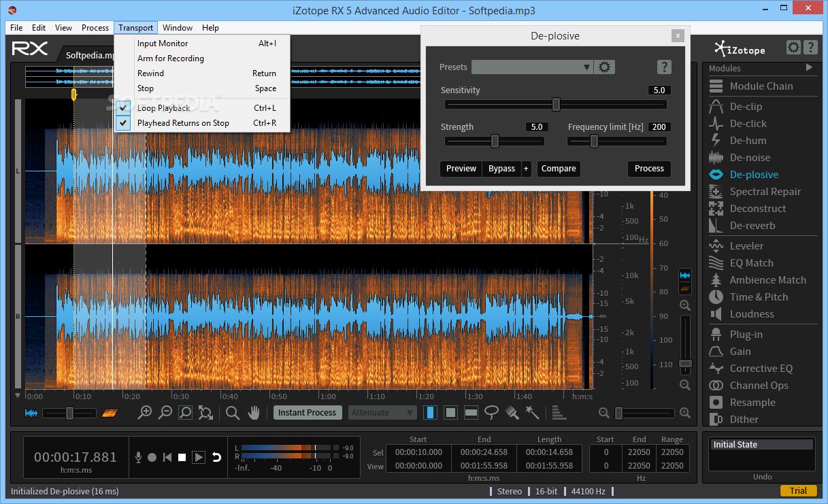Image resolution: width=828 pixels, height=504 pixels.
Task: Toggle Bypass in De-plosive dialog
Action: [501, 169]
